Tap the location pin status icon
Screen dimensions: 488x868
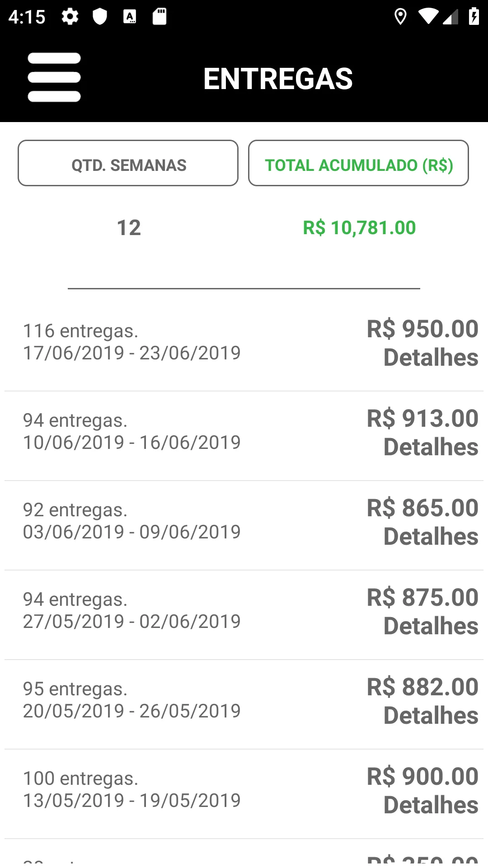[x=400, y=17]
